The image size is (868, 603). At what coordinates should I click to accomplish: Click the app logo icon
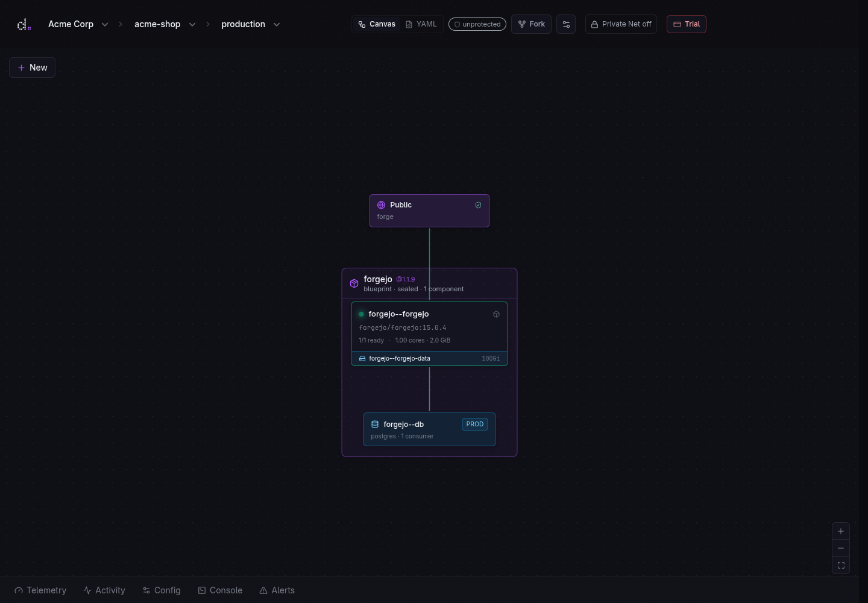coord(24,25)
